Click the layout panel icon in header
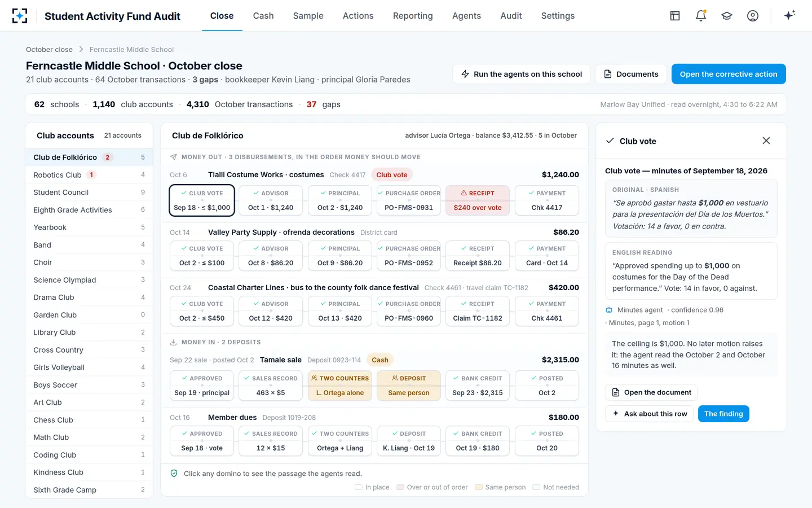Viewport: 812px width, 508px height. pyautogui.click(x=675, y=16)
